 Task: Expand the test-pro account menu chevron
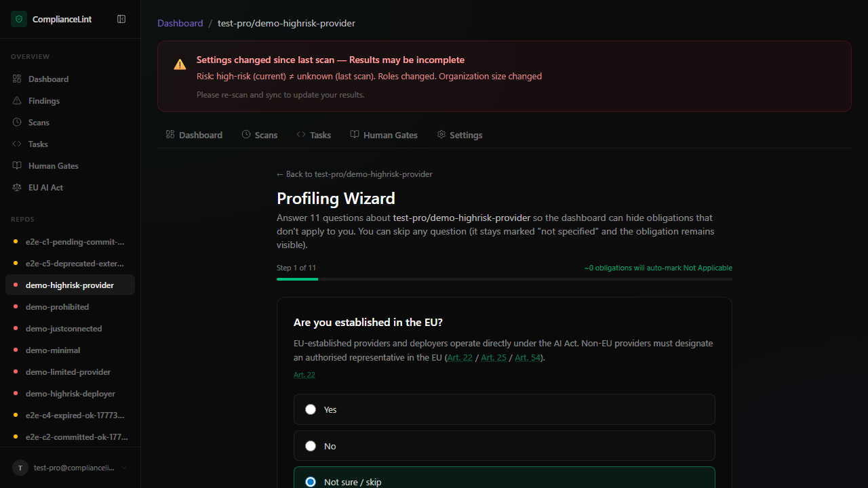(x=124, y=468)
